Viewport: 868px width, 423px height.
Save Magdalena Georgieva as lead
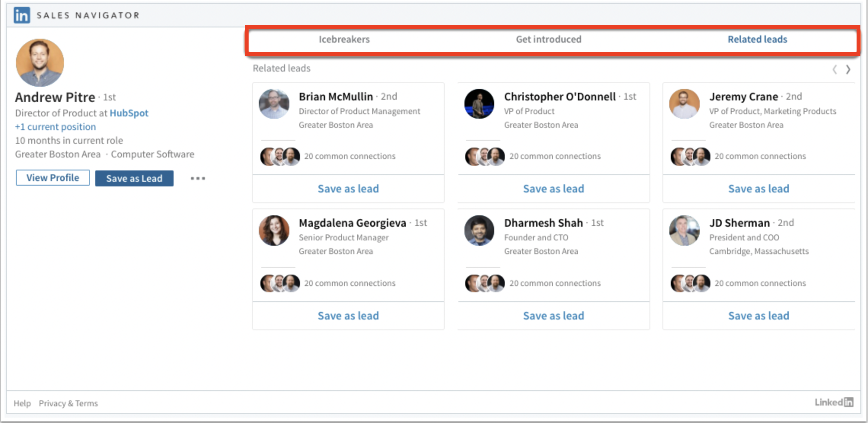click(x=348, y=316)
